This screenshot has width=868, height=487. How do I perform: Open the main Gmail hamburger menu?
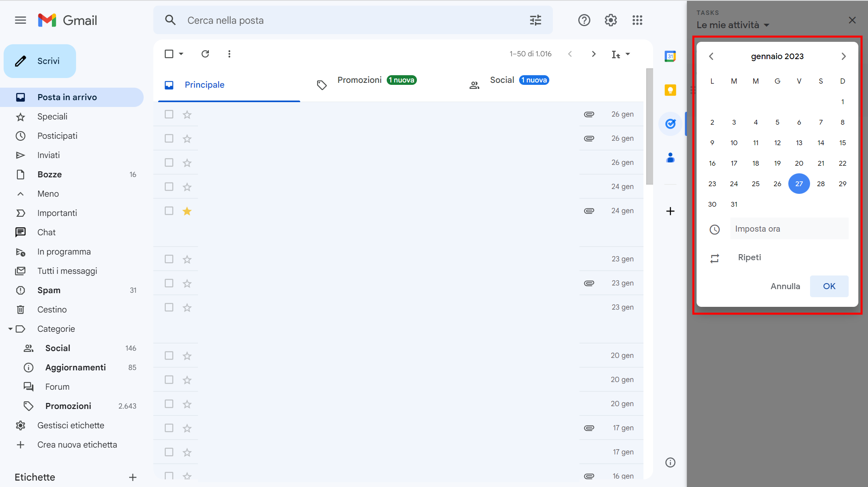[x=20, y=20]
